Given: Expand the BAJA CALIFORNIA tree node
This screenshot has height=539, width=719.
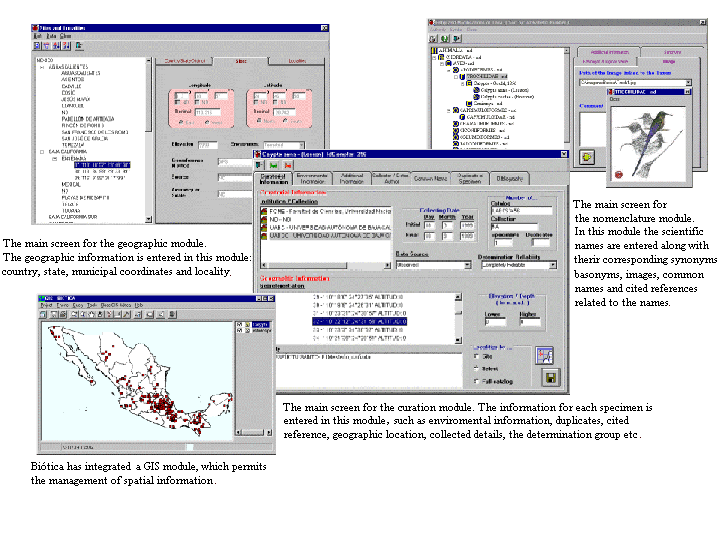Looking at the screenshot, I should [42, 152].
